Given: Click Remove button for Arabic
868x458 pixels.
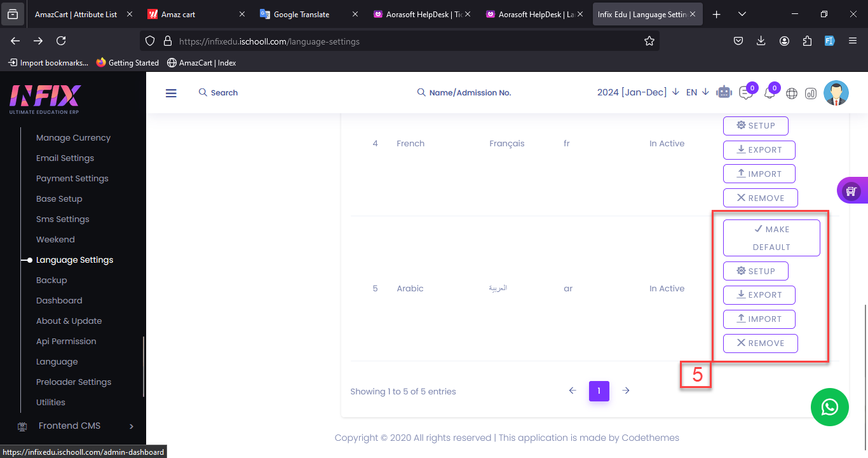Looking at the screenshot, I should click(761, 343).
